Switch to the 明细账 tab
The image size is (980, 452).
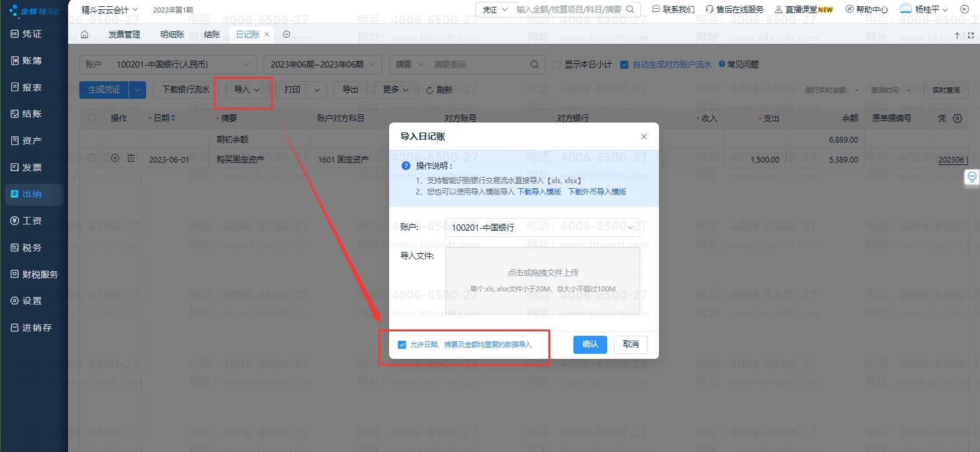(172, 34)
